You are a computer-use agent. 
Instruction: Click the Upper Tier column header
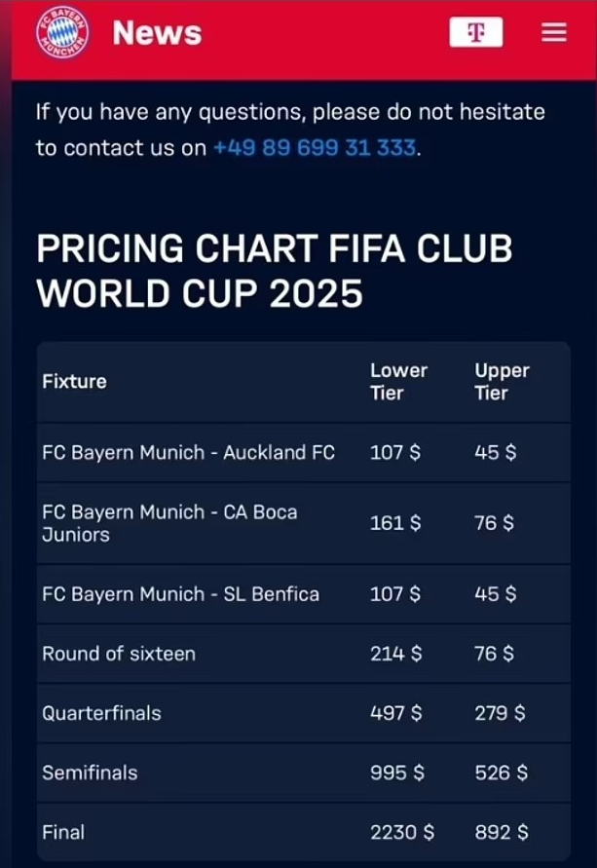coord(502,382)
